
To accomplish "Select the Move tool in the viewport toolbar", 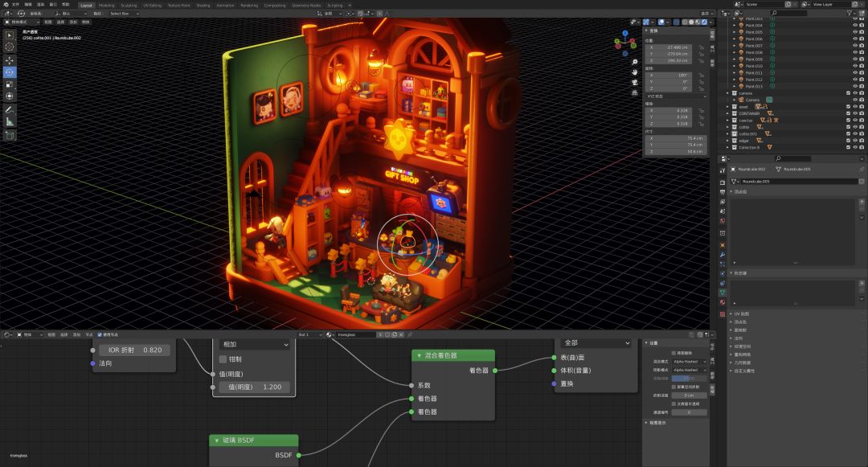I will point(10,60).
